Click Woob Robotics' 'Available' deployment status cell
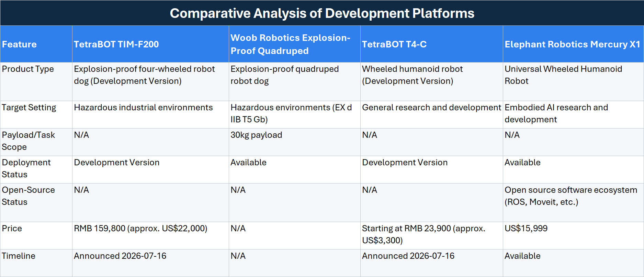Viewport: 644px width, 277px height. (294, 169)
